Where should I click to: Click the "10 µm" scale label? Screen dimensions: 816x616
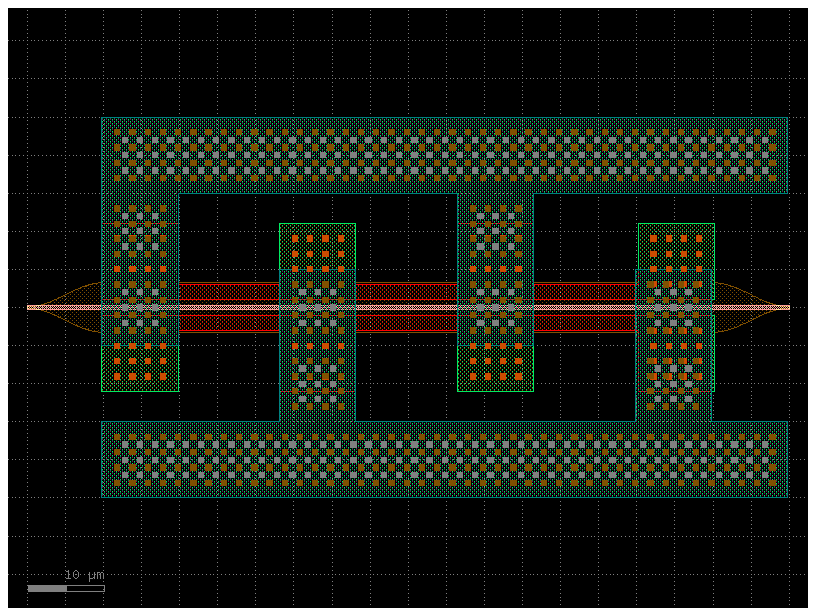pyautogui.click(x=84, y=575)
